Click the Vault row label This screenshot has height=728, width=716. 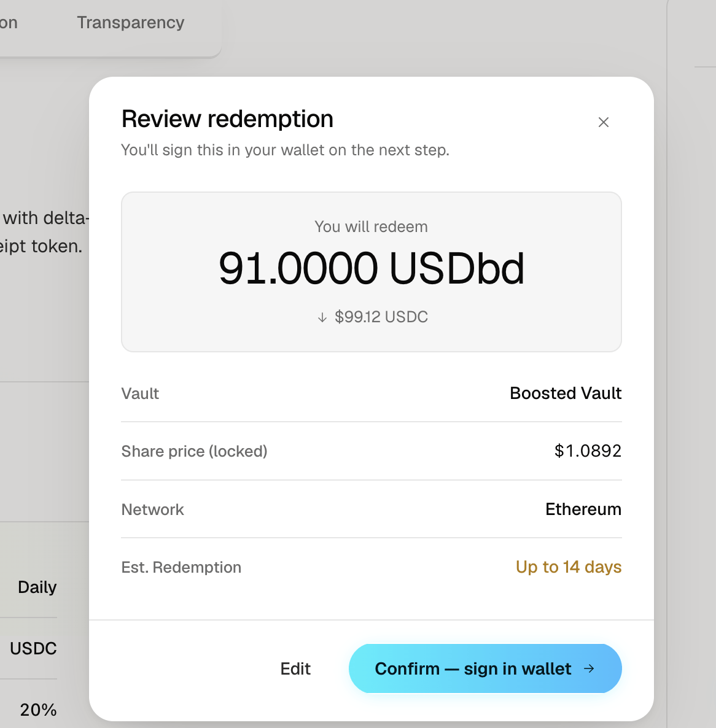pyautogui.click(x=140, y=393)
